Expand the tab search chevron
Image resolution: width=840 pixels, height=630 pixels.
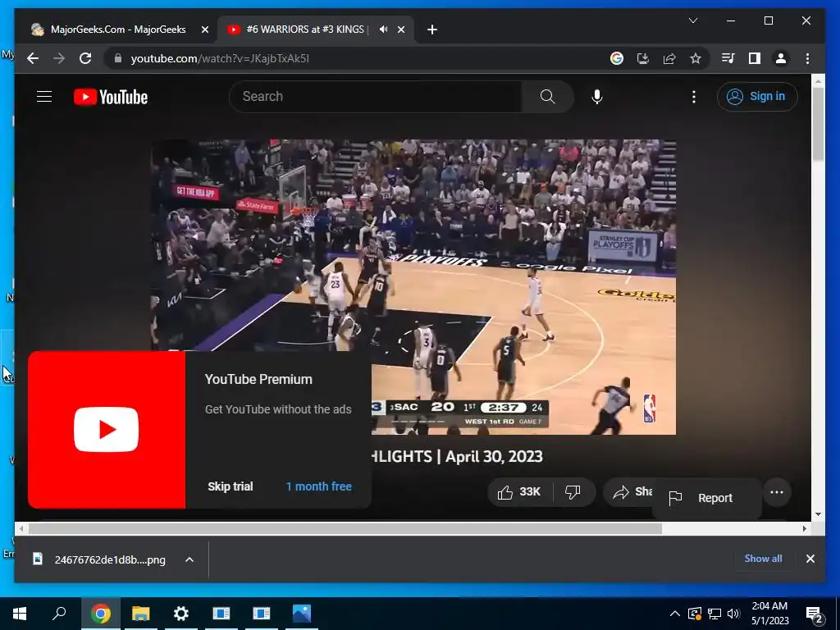coord(692,21)
